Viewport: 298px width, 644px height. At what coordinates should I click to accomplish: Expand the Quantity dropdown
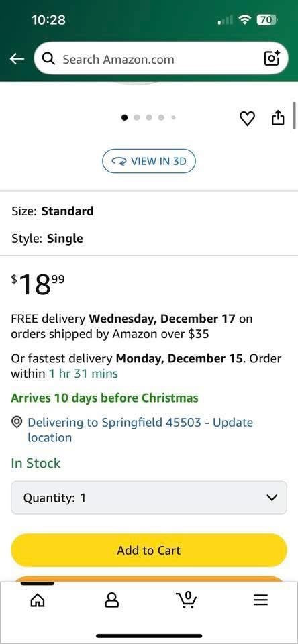(149, 497)
